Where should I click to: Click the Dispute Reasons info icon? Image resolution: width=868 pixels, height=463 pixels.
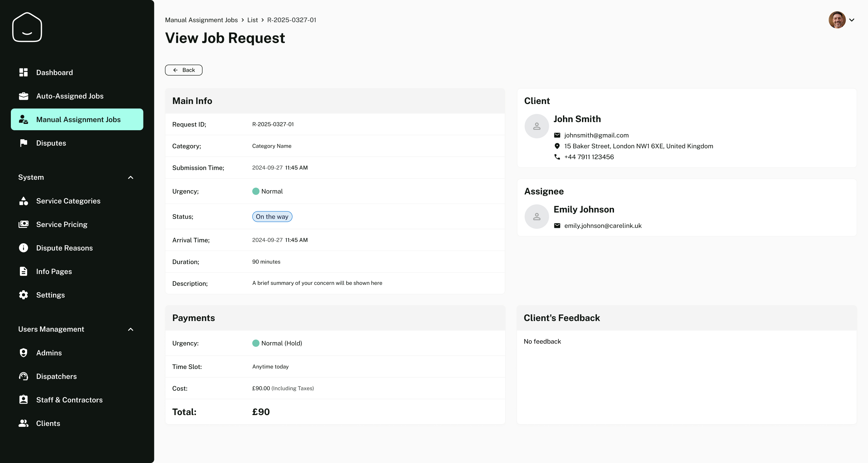tap(24, 248)
